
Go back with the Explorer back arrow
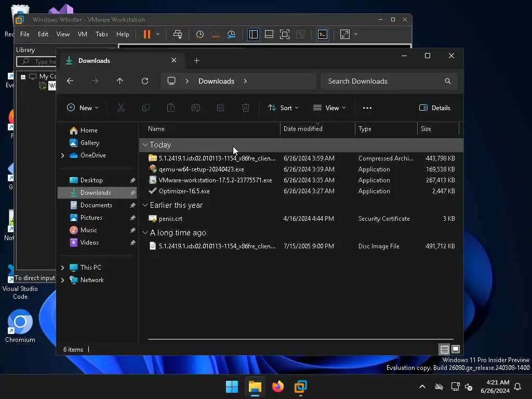[x=70, y=81]
